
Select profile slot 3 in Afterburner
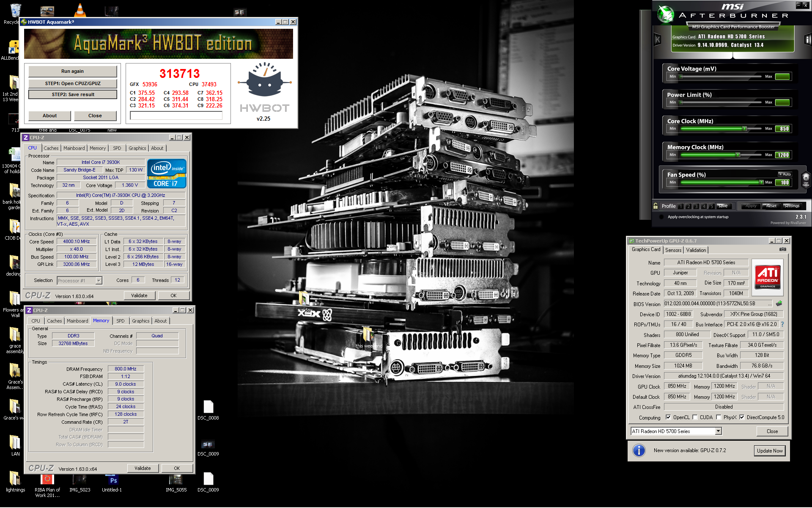coord(696,206)
